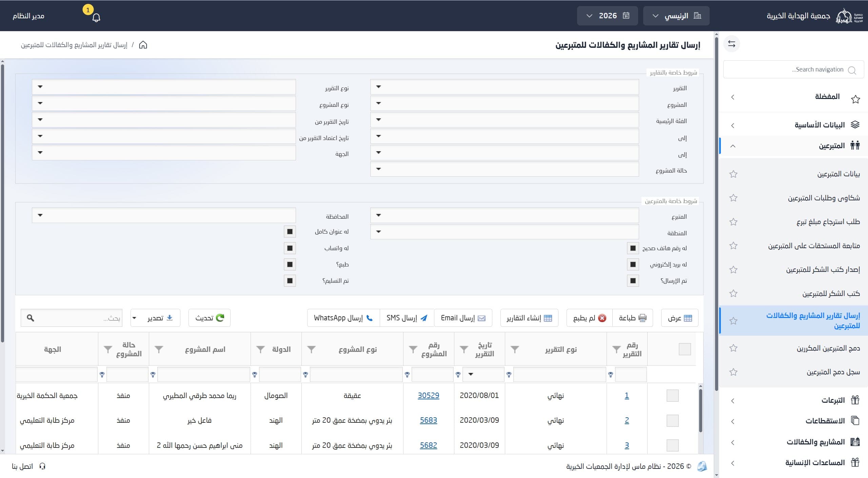Favorite star next to بيانات المتبرعين
The height and width of the screenshot is (478, 868).
[x=733, y=174]
